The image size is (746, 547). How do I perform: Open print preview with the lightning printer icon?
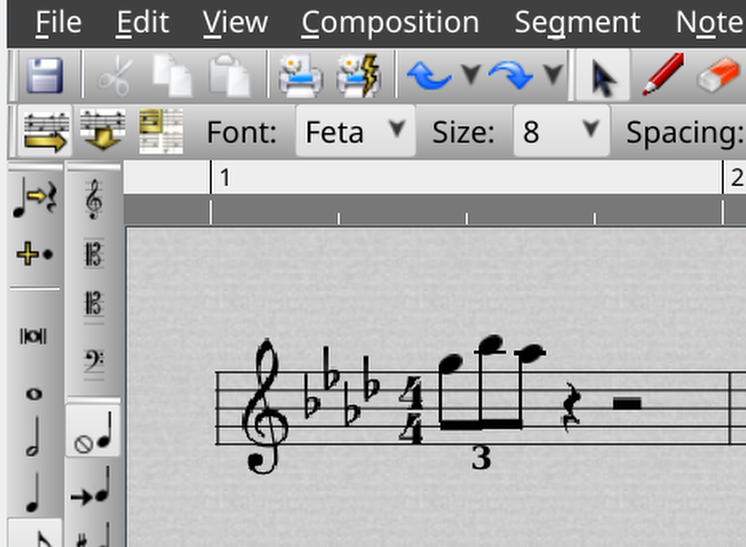(x=358, y=76)
